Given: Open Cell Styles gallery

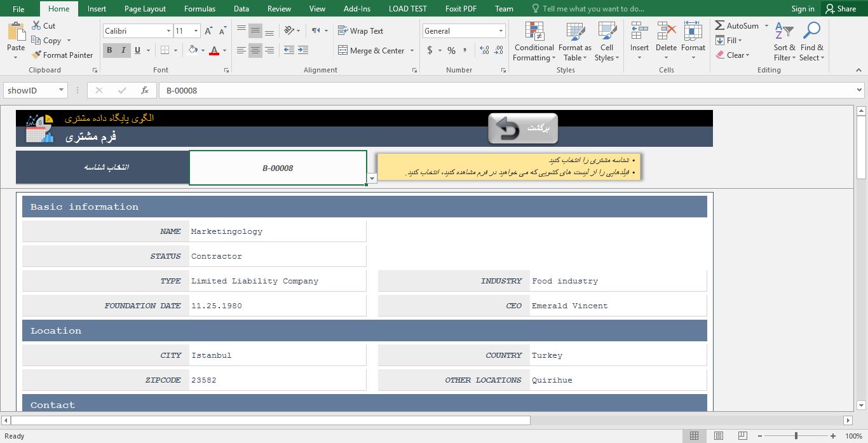Looking at the screenshot, I should click(607, 42).
